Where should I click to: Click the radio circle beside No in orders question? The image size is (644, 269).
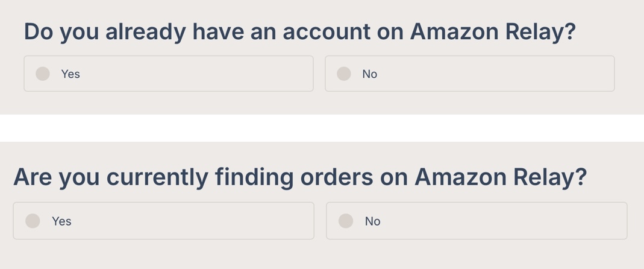coord(346,221)
